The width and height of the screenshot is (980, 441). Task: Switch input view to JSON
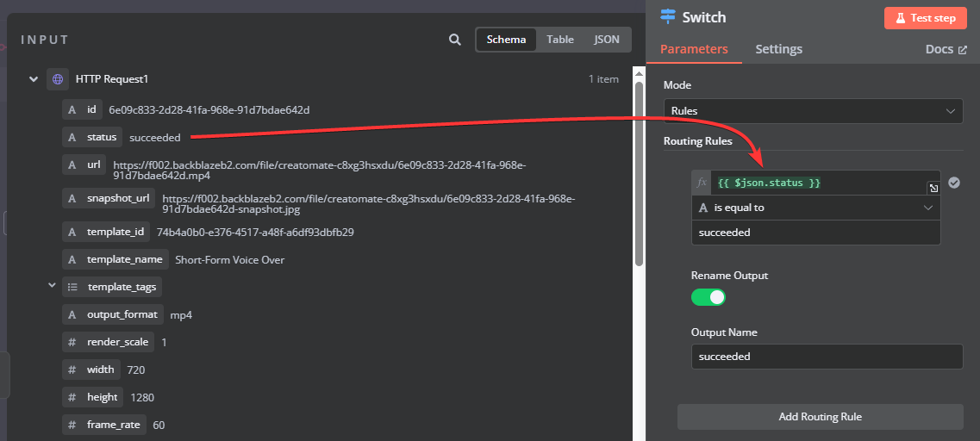point(606,40)
